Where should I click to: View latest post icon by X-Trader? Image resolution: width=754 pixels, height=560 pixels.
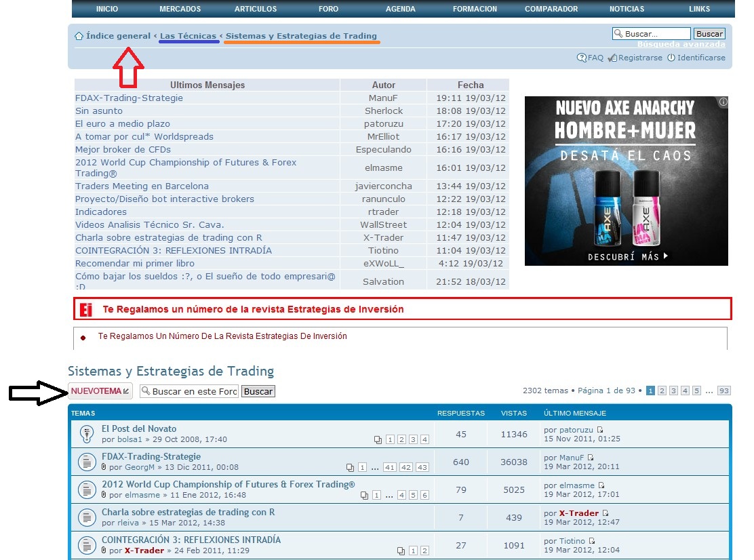click(606, 513)
